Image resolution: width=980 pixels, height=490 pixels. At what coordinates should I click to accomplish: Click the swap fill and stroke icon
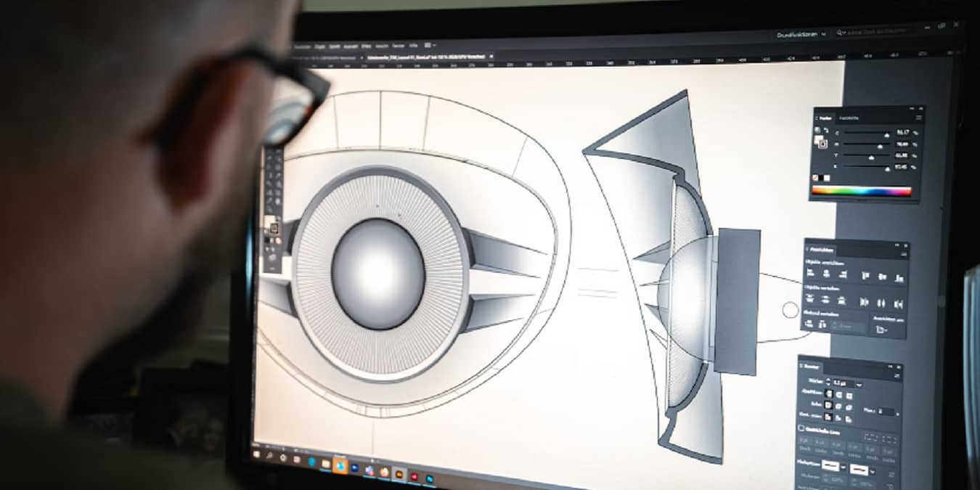tap(827, 129)
